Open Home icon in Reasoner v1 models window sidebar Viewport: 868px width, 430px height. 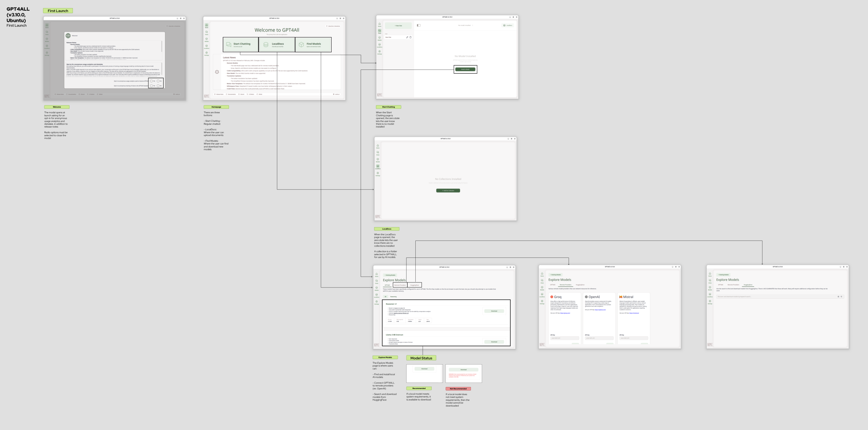pyautogui.click(x=376, y=275)
